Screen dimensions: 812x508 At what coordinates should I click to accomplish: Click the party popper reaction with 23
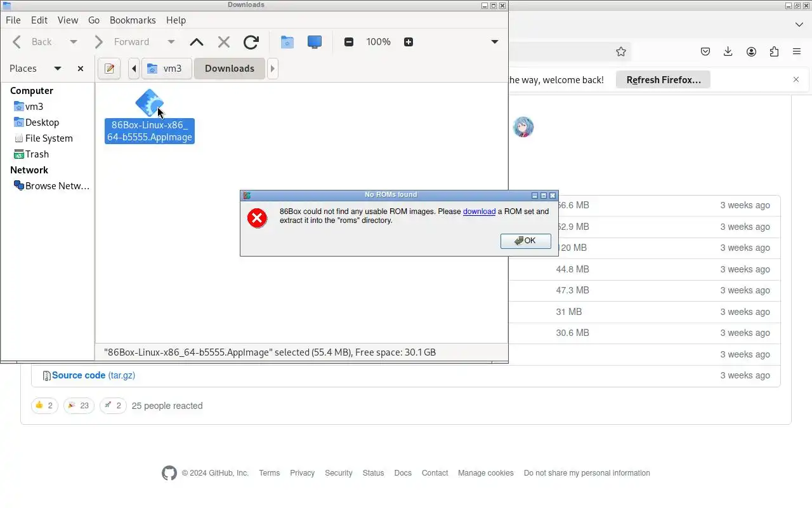79,406
